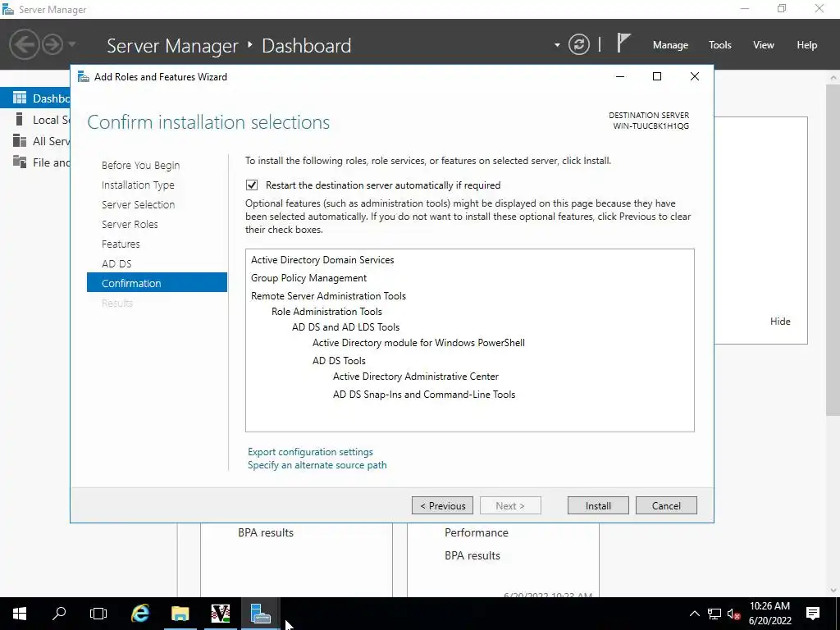Maximize the Add Roles wizard window

[657, 76]
